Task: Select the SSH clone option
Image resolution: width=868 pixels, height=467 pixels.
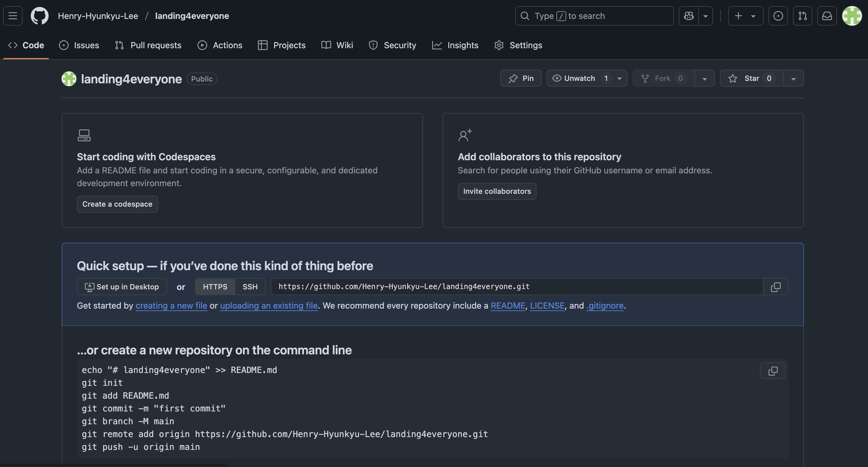Action: coord(250,287)
